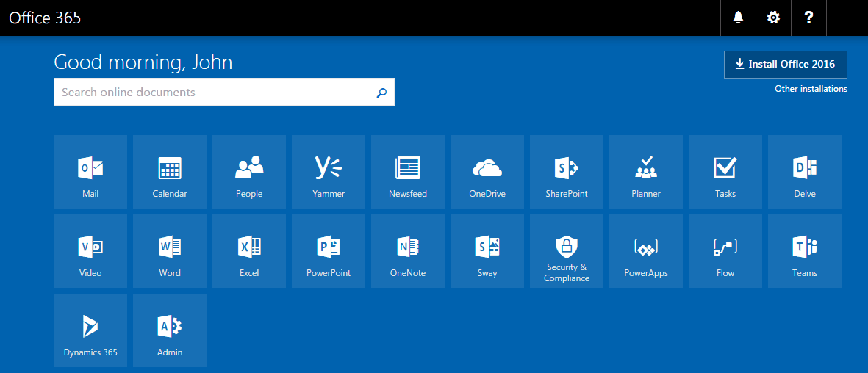Image resolution: width=868 pixels, height=373 pixels.
Task: Open the People app tile
Action: pyautogui.click(x=249, y=172)
